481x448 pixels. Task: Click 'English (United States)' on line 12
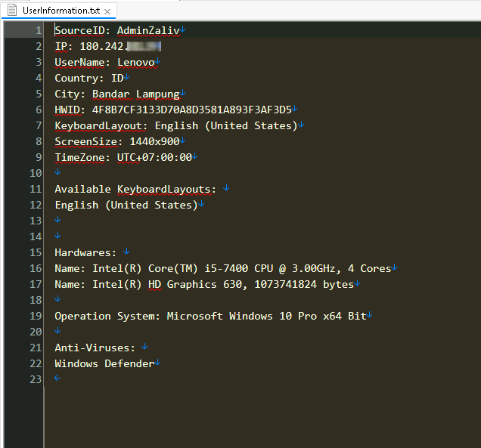coord(126,205)
